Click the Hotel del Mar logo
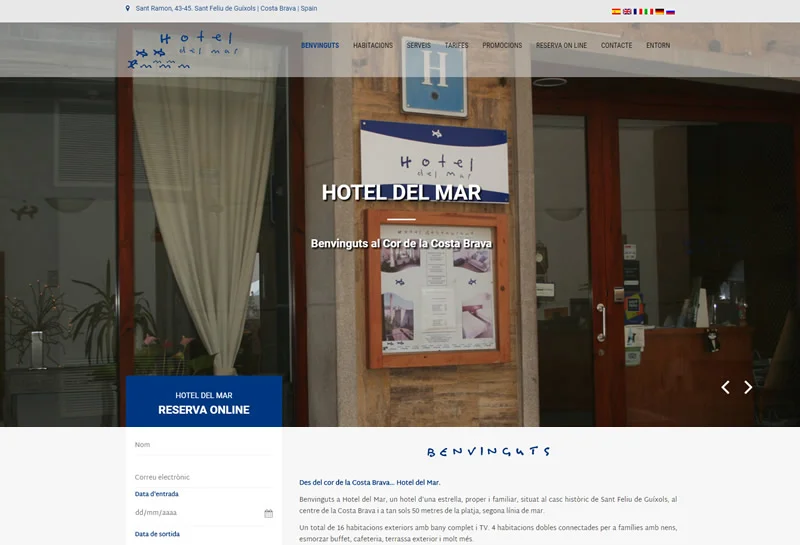Screen dimensions: 800x545 [x=183, y=50]
